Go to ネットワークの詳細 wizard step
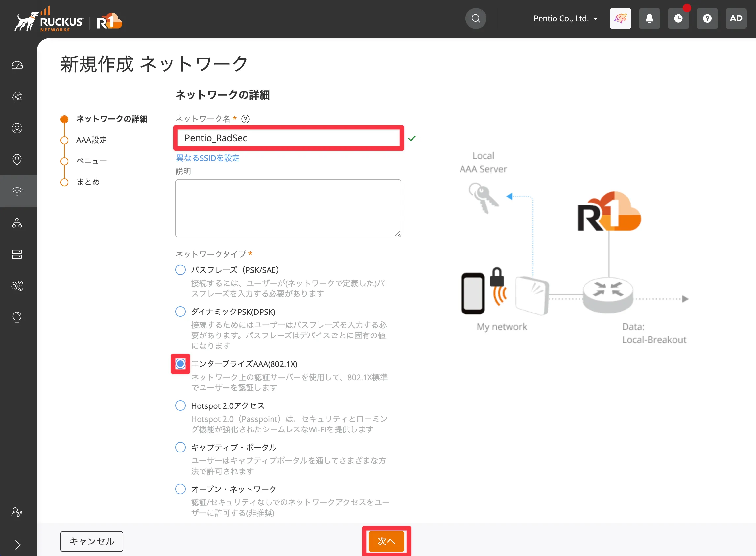This screenshot has height=556, width=756. click(x=111, y=119)
